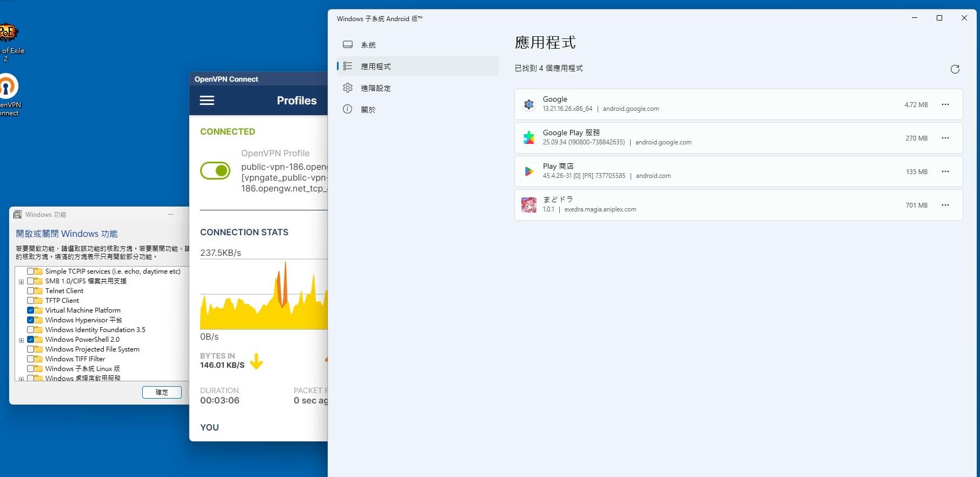Check the SMB 1.0/CIFS 檔案共用支援 checkbox
Image resolution: width=980 pixels, height=477 pixels.
coord(30,281)
